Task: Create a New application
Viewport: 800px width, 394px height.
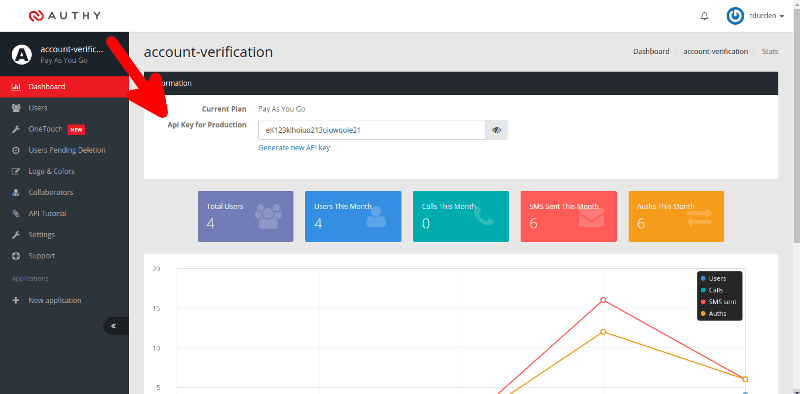Action: pyautogui.click(x=64, y=301)
